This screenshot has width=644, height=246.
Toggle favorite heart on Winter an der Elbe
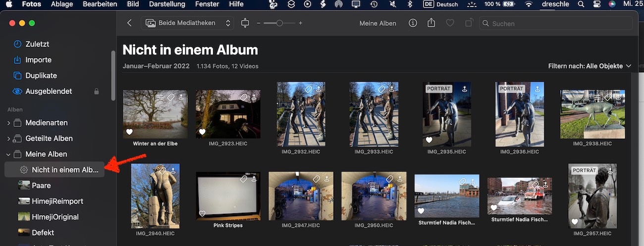[x=129, y=132]
